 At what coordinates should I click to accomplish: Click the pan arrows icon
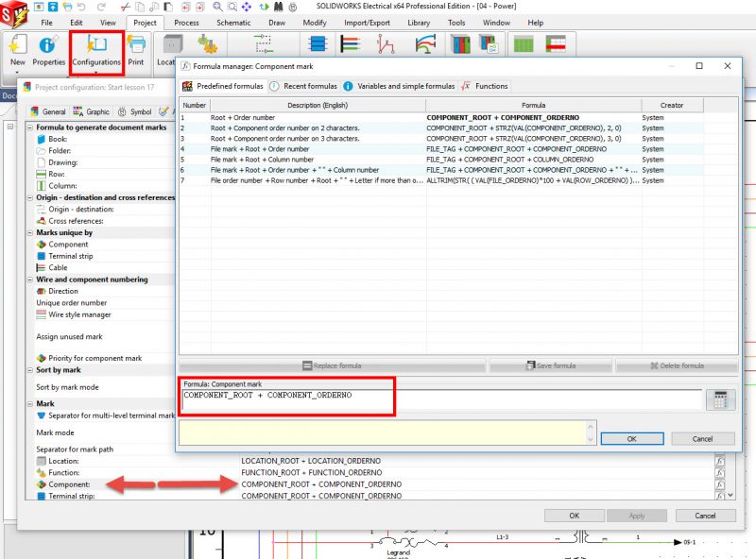click(x=247, y=7)
